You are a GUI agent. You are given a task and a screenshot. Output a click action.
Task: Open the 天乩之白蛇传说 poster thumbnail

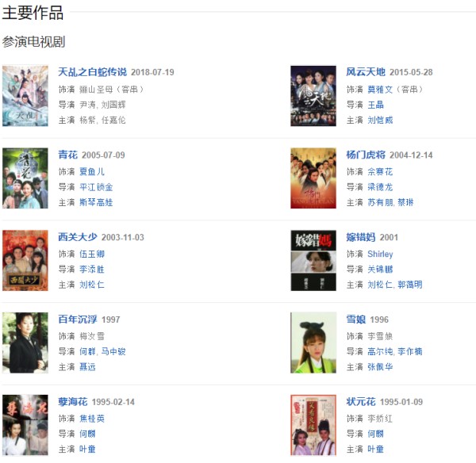25,96
